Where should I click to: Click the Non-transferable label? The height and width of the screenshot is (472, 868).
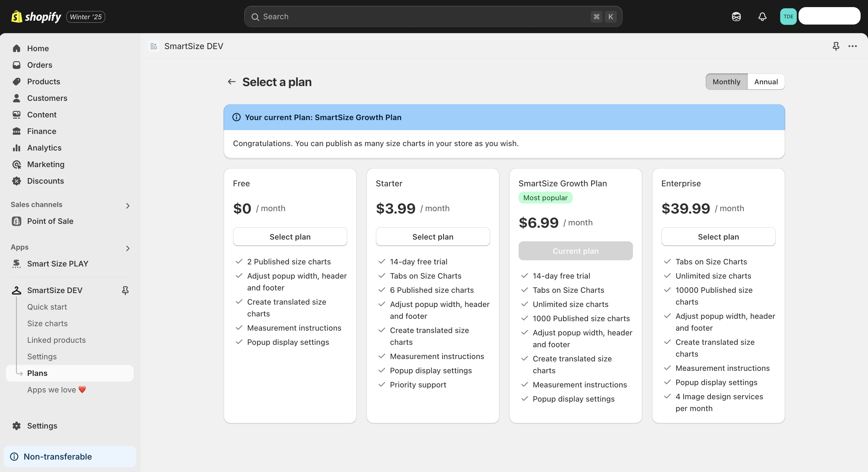(x=58, y=457)
